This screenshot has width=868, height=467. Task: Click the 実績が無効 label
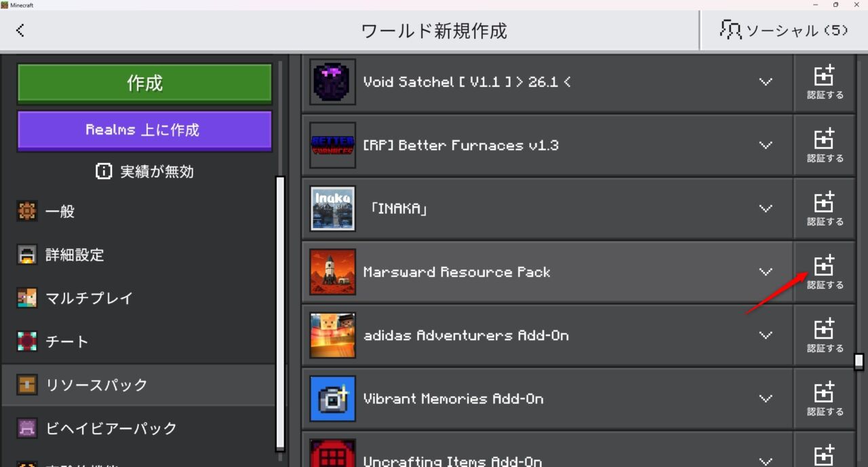coord(157,172)
